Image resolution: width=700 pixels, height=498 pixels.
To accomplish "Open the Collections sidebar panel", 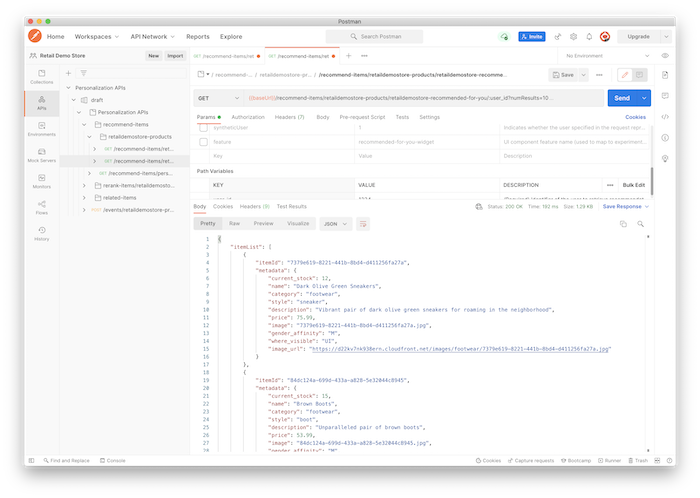I will [x=42, y=77].
